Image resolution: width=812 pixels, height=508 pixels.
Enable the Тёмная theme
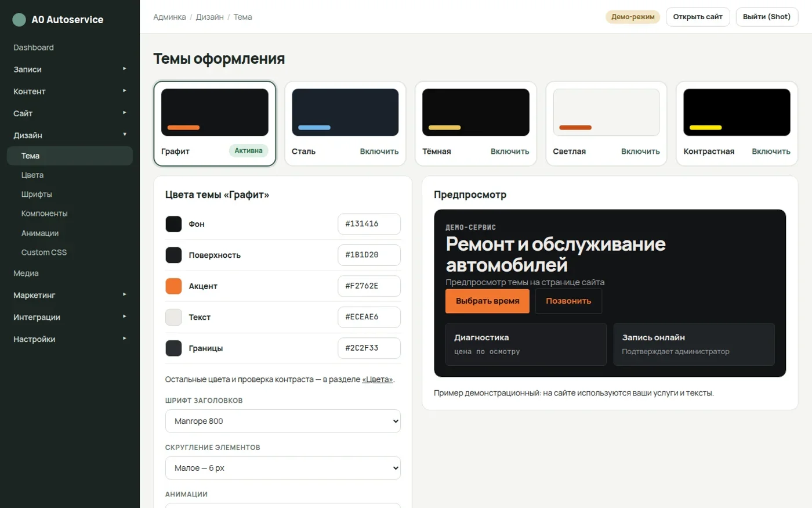pos(510,152)
